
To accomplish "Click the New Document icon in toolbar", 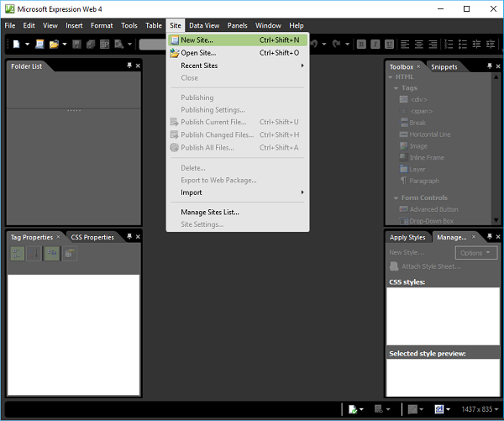I will [16, 44].
